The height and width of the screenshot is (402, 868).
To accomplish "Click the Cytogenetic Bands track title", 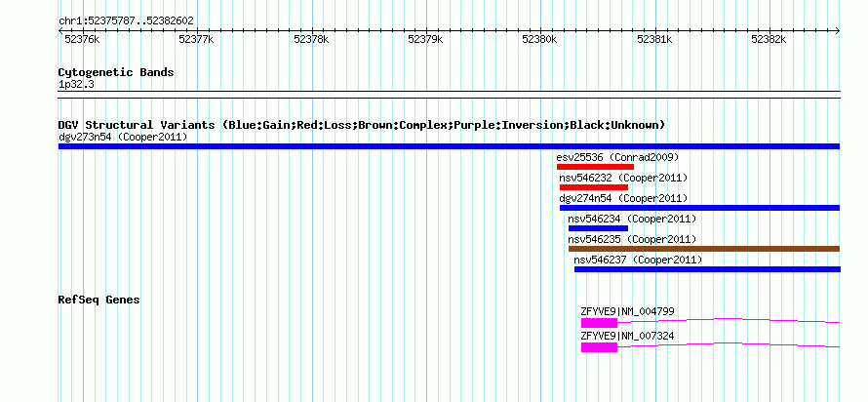I will pyautogui.click(x=116, y=72).
